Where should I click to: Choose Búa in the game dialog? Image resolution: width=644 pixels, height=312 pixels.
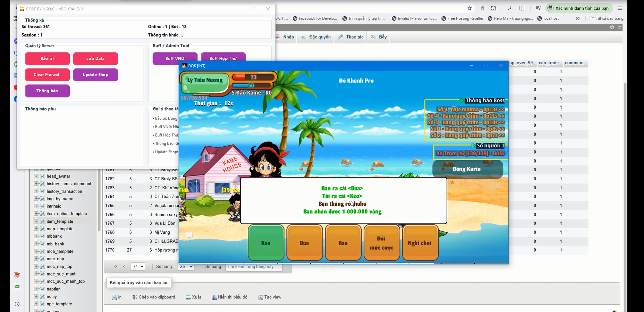tap(304, 243)
